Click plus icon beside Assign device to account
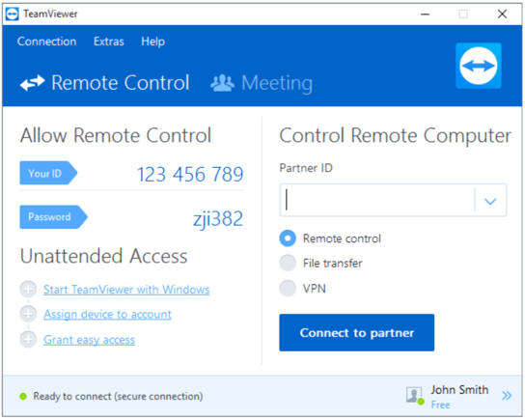The height and width of the screenshot is (420, 525). pos(28,314)
